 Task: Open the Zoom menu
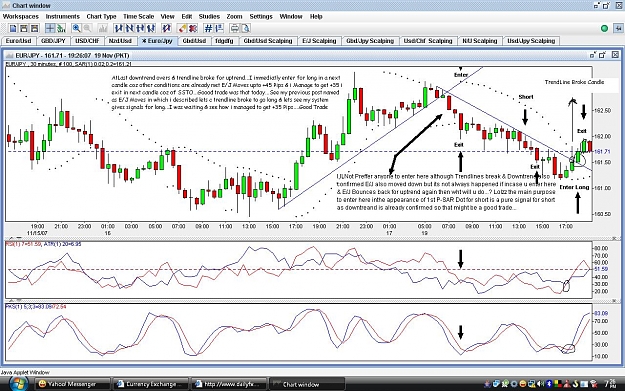click(234, 16)
